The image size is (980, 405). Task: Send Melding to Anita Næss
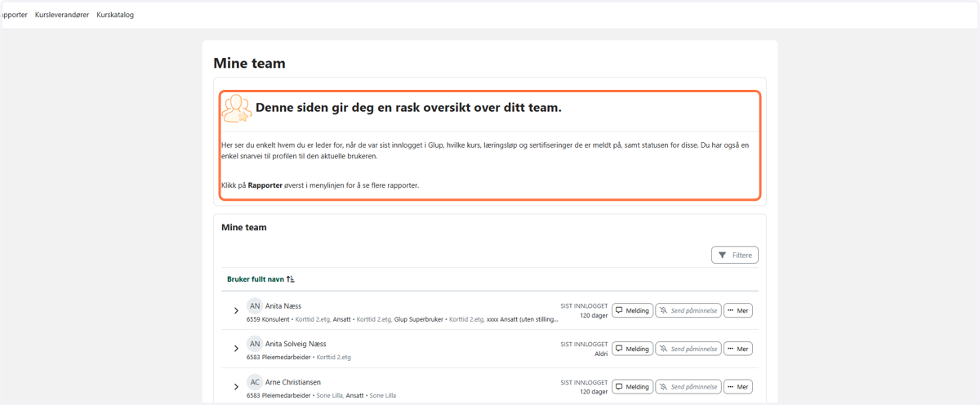point(632,310)
